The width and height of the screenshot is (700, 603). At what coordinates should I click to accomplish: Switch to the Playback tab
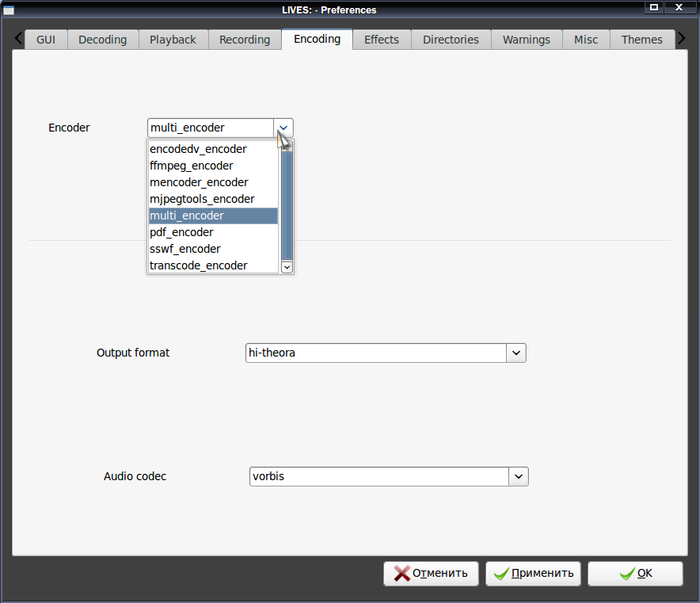tap(173, 40)
